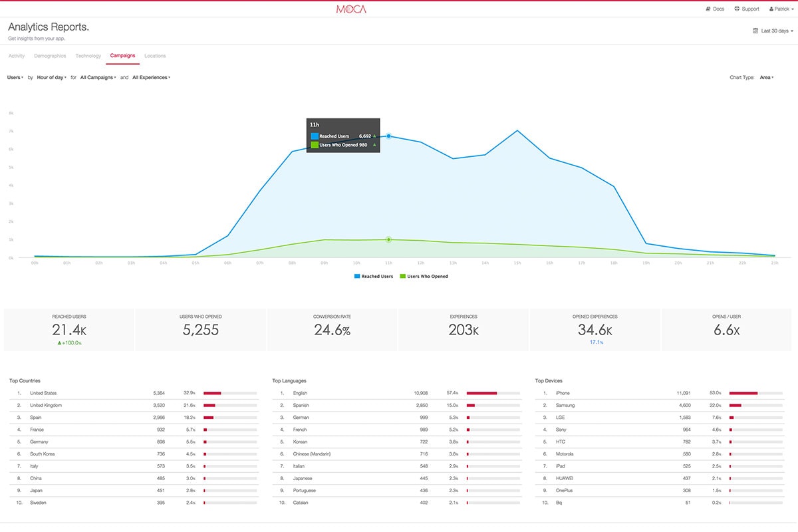Click the Analytics Reports heading

(x=48, y=27)
